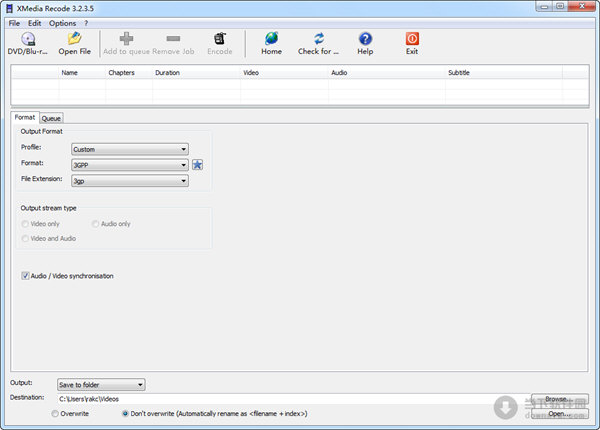Expand the Output dropdown showing Save to folder

coord(101,384)
